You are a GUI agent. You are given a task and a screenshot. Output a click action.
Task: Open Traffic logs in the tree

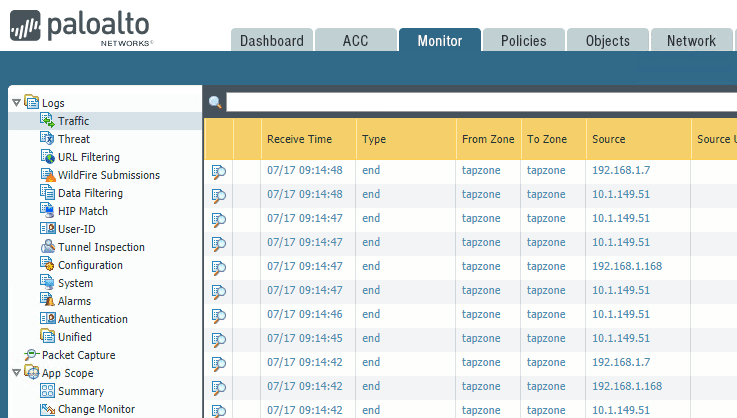(73, 121)
